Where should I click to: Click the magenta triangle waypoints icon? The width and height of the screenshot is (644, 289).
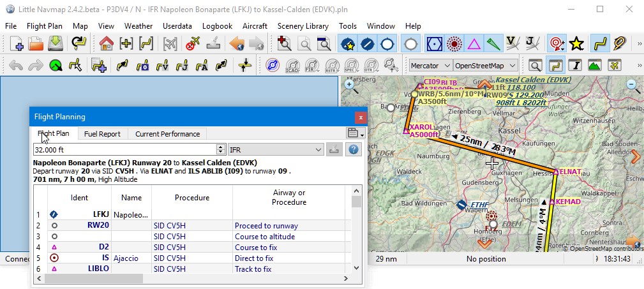point(474,43)
